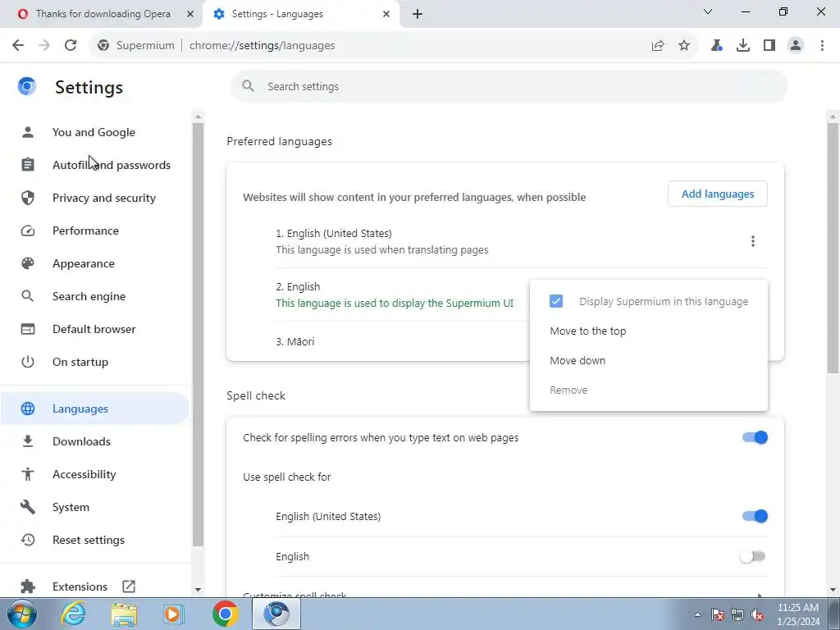Toggle the side panel icon
840x630 pixels.
[769, 46]
